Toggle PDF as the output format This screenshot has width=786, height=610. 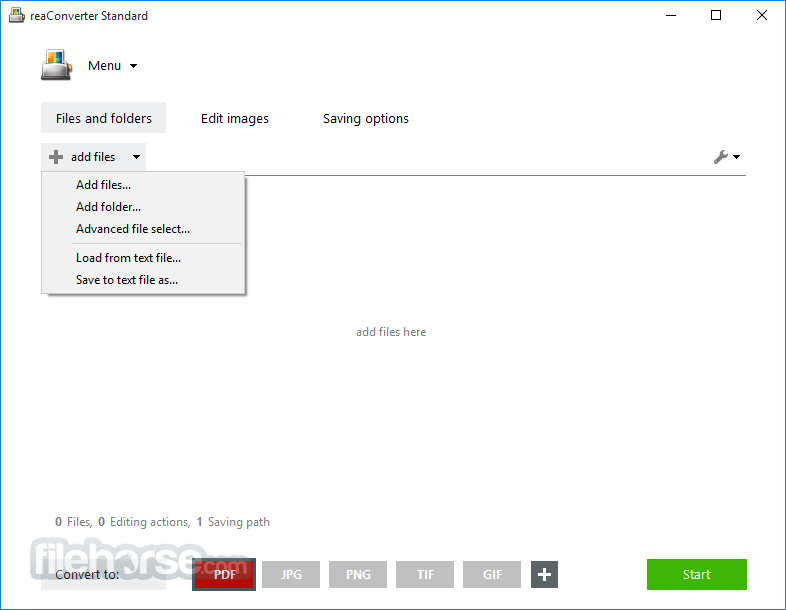pyautogui.click(x=224, y=574)
